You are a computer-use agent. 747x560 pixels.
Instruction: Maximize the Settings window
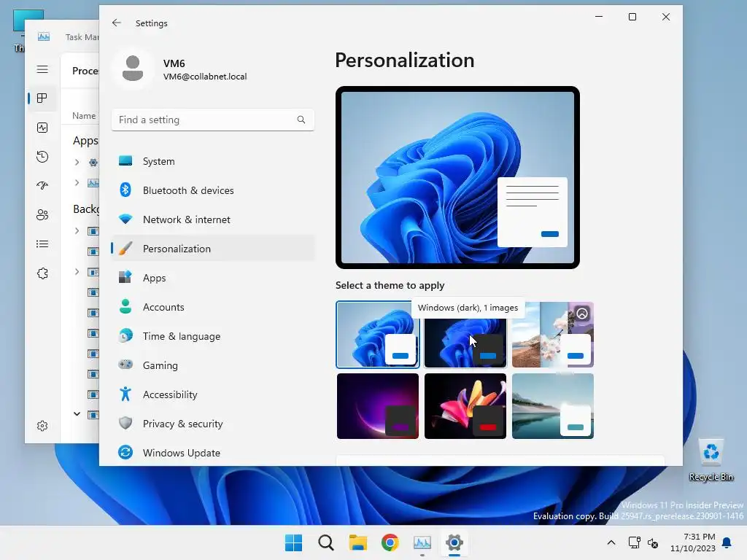click(632, 17)
